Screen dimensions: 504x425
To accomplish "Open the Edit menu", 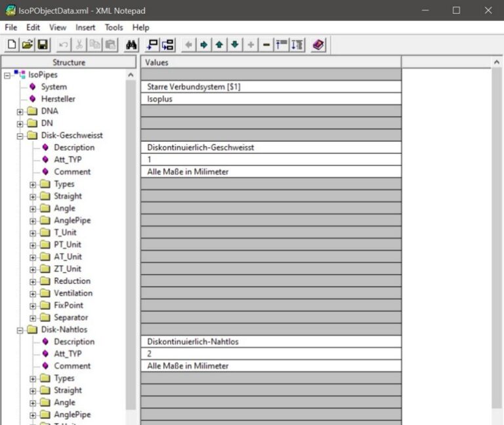I will click(33, 28).
